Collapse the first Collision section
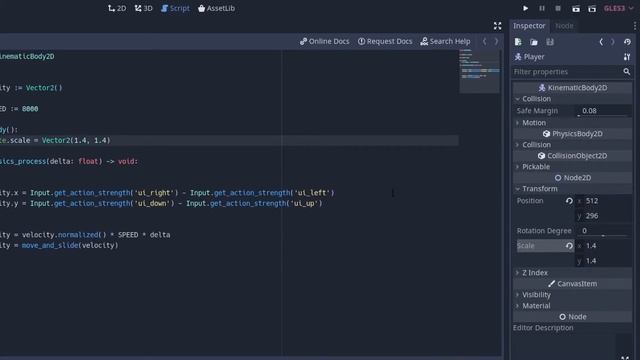The height and width of the screenshot is (360, 640). click(x=572, y=99)
